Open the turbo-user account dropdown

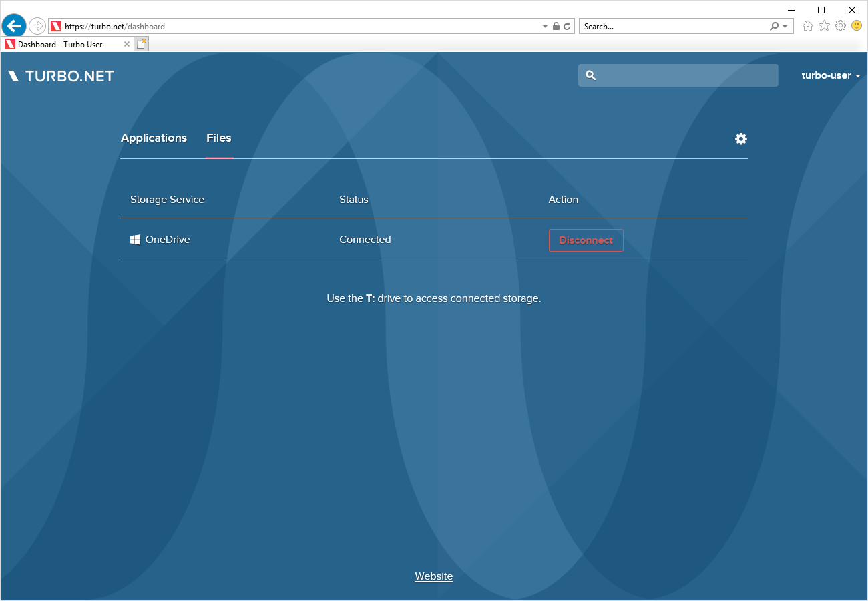[x=830, y=75]
